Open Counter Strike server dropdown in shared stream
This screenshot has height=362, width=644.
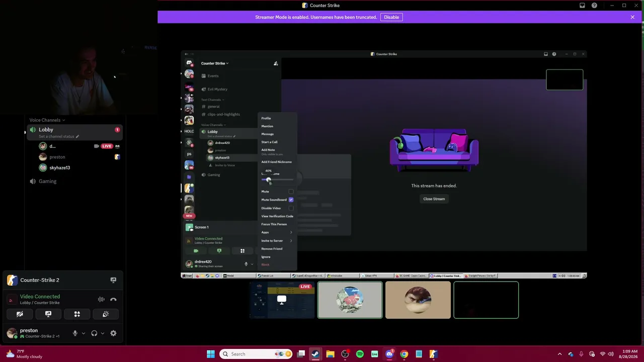215,63
